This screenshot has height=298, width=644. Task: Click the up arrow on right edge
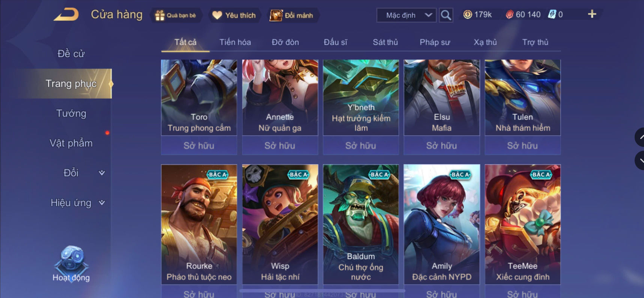(x=639, y=137)
